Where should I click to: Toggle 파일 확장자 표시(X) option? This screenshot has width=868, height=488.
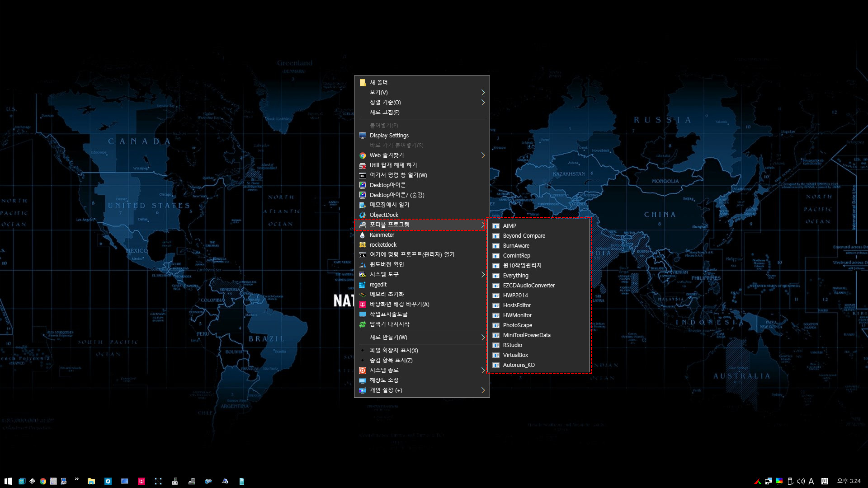tap(422, 350)
